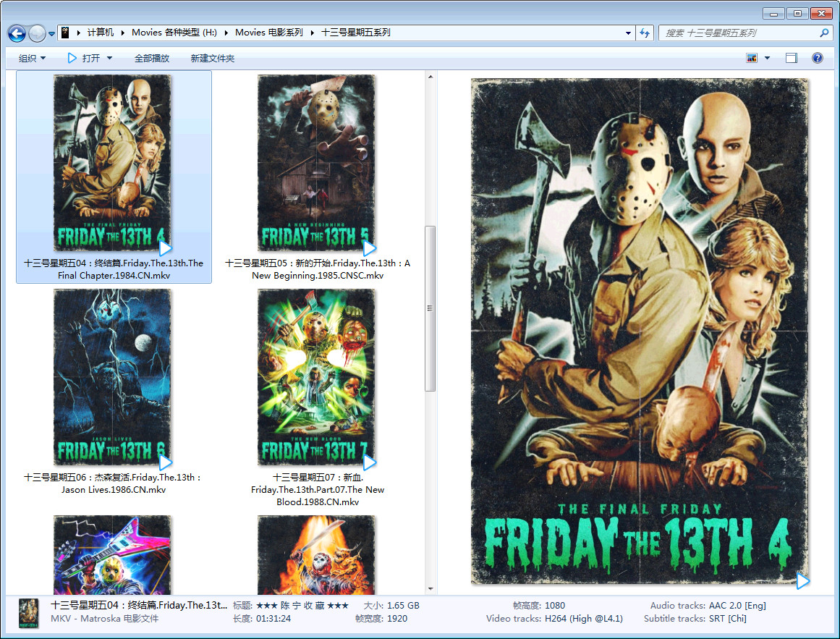Toggle the preview pane button
This screenshot has height=639, width=840.
pos(792,58)
